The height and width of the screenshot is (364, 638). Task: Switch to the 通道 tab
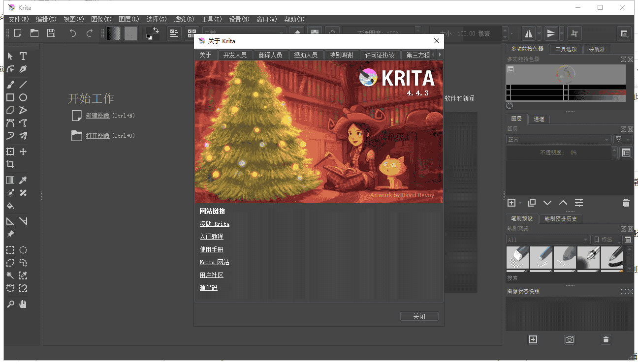point(539,119)
